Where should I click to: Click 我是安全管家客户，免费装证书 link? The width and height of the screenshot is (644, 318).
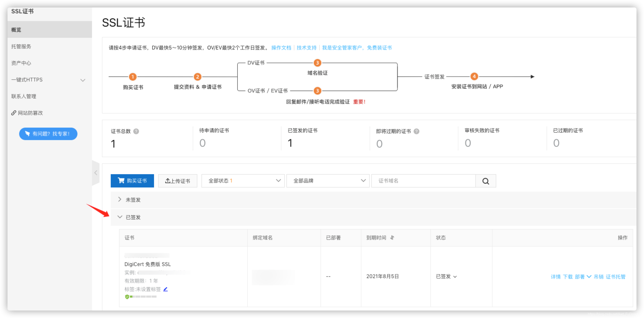point(357,48)
